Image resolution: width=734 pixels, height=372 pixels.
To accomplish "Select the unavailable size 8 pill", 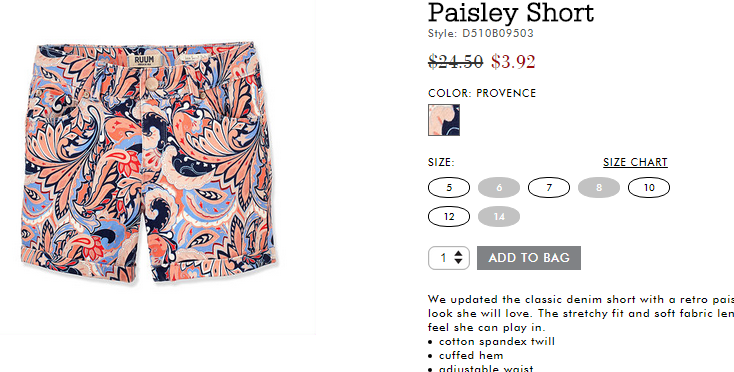I will [x=599, y=188].
